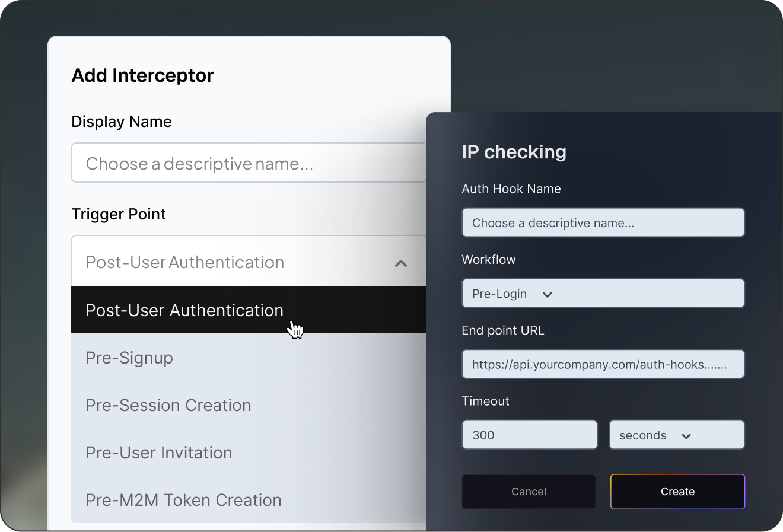Click the Workflow label

click(x=489, y=259)
